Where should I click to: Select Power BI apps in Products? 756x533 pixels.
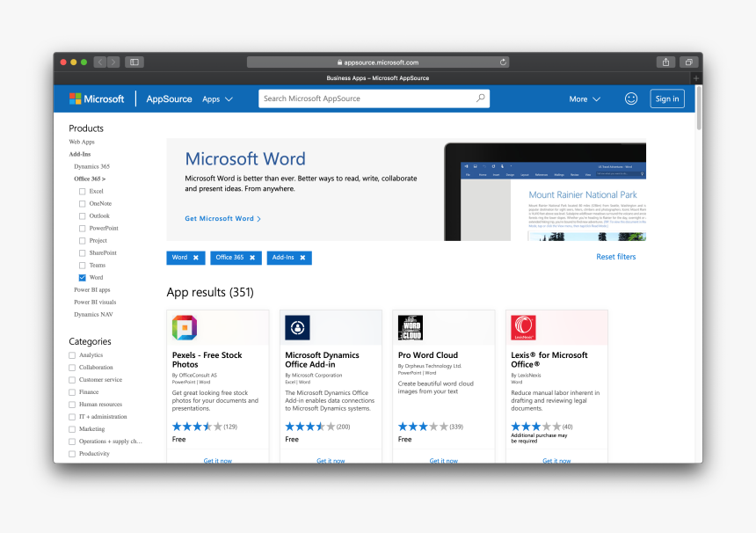[x=92, y=290]
